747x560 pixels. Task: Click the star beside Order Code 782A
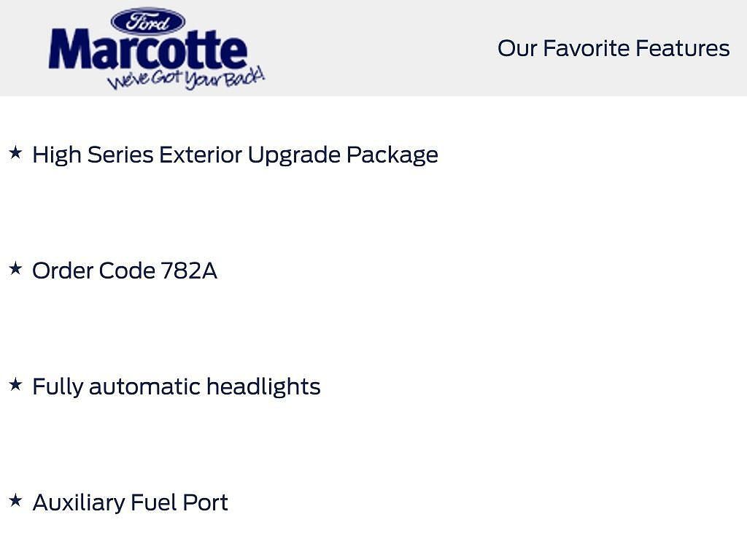pyautogui.click(x=15, y=268)
